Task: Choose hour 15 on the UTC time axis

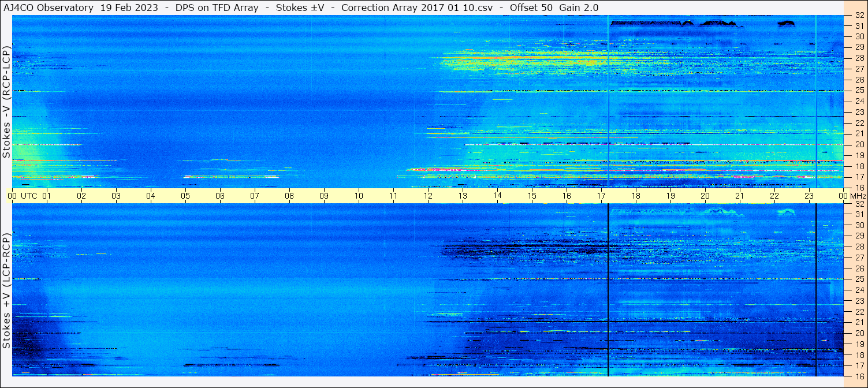Action: [x=532, y=196]
